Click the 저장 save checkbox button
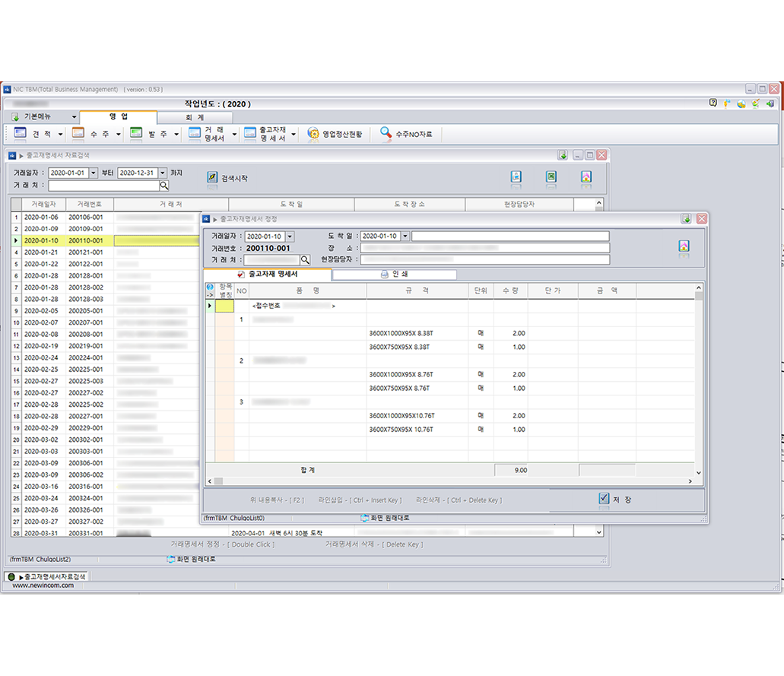The height and width of the screenshot is (676, 784). tap(604, 499)
